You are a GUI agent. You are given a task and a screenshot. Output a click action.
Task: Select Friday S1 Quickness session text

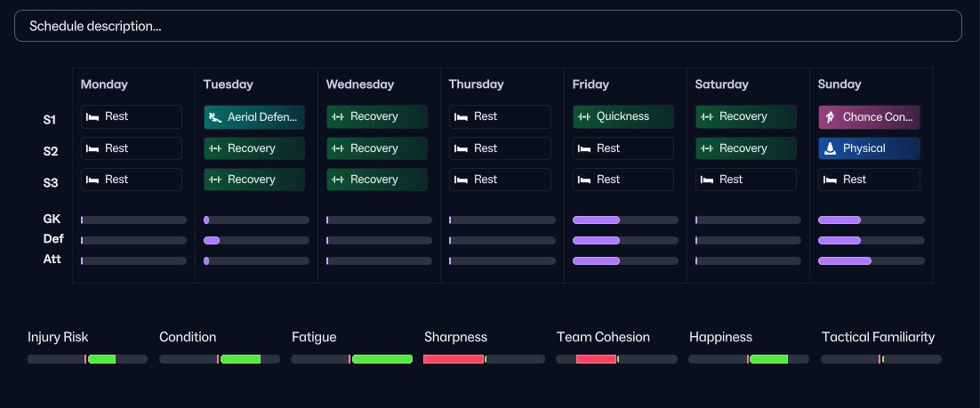623,116
